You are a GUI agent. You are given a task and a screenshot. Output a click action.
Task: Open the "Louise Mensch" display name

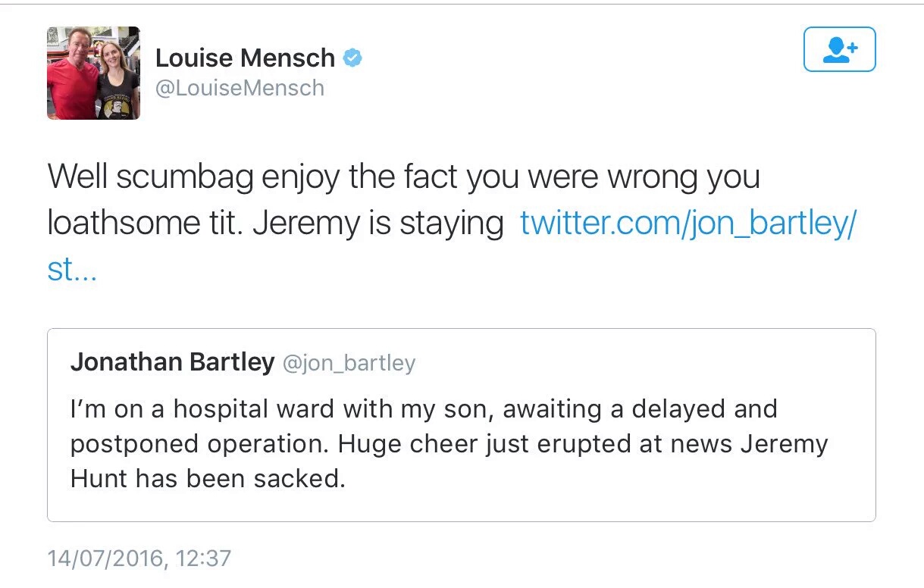(x=245, y=58)
